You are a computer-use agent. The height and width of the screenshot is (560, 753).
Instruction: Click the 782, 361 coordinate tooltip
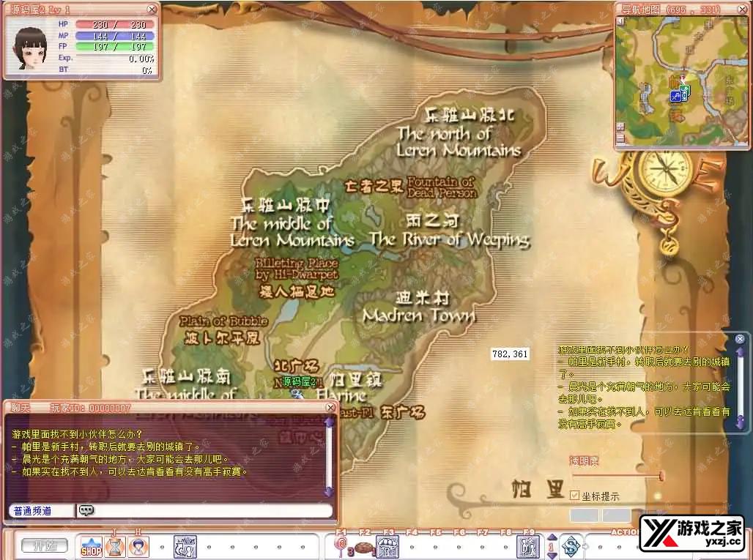pyautogui.click(x=510, y=354)
